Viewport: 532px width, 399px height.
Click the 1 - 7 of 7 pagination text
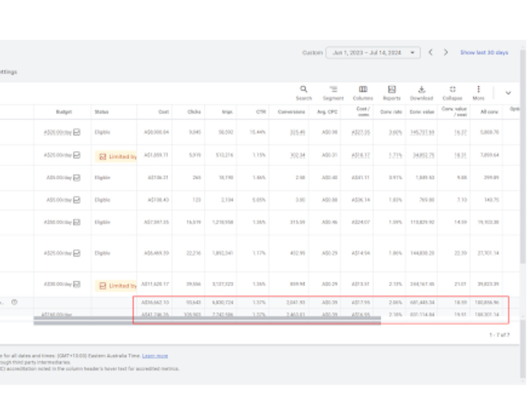pyautogui.click(x=500, y=335)
